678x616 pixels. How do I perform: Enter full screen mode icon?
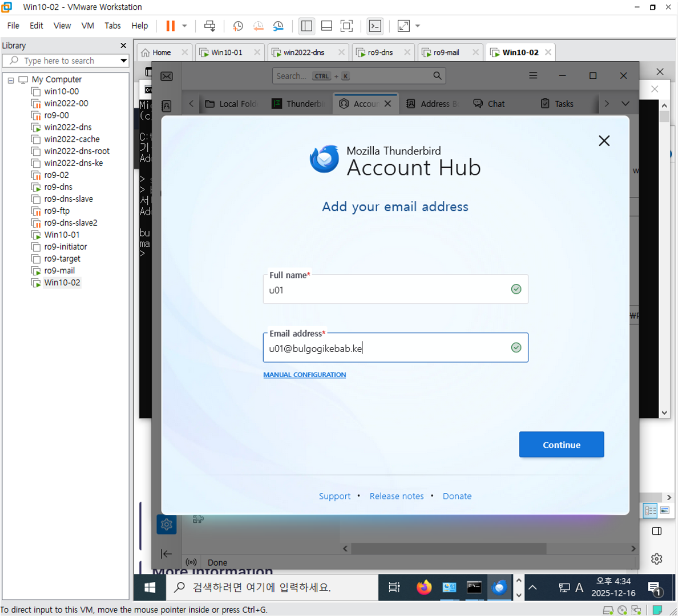point(346,26)
